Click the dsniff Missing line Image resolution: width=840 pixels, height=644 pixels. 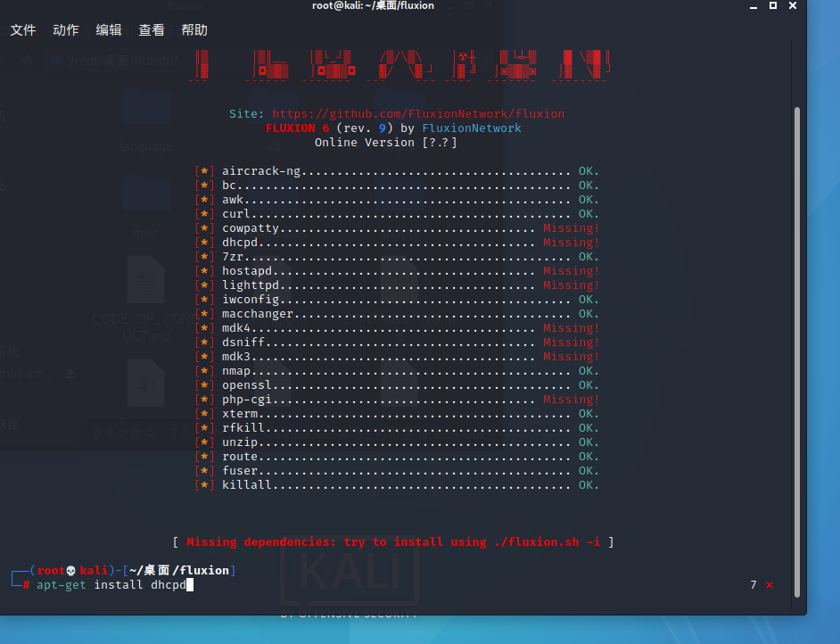pos(397,343)
